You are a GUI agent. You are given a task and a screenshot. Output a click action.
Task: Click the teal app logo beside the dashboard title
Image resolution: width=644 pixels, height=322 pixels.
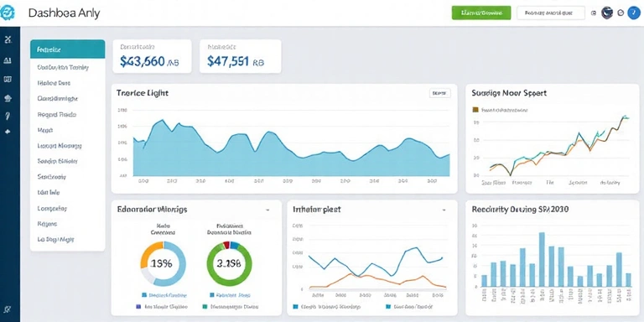click(8, 13)
